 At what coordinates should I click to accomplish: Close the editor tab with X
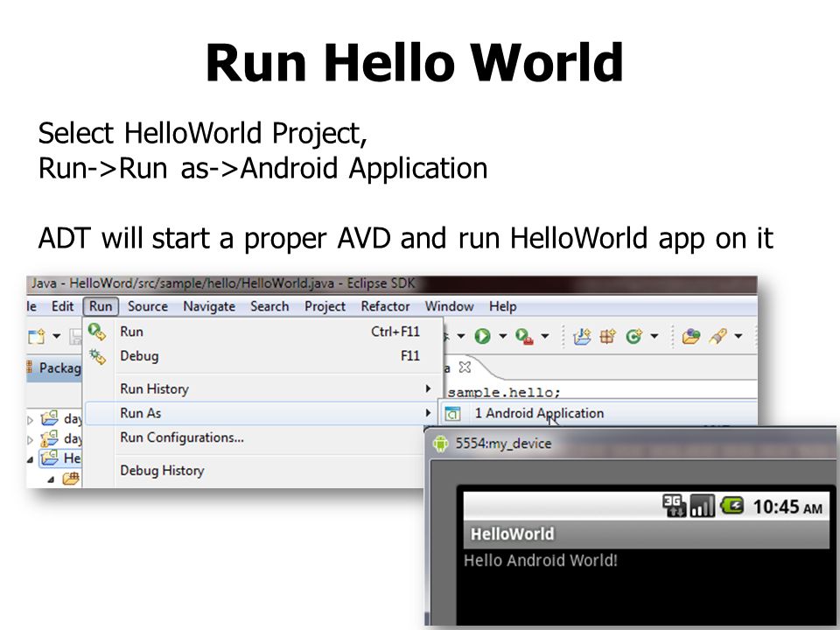tap(465, 367)
